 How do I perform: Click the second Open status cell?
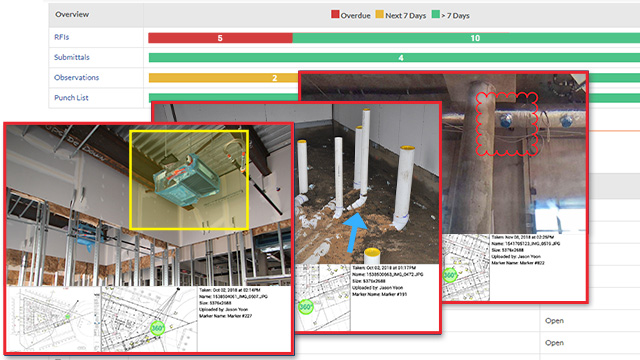pyautogui.click(x=554, y=343)
